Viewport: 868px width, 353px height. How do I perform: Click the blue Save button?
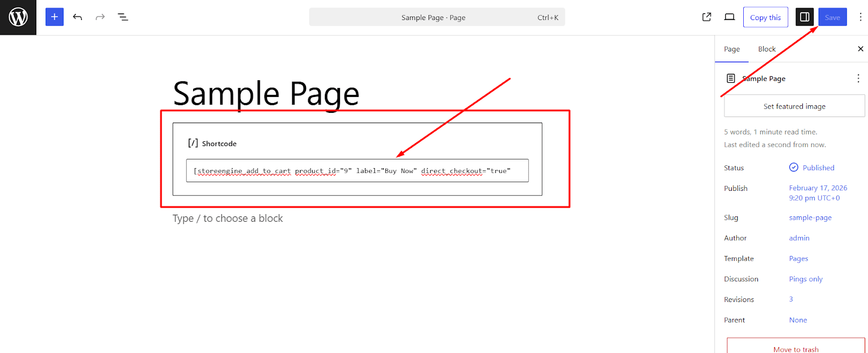pos(832,17)
